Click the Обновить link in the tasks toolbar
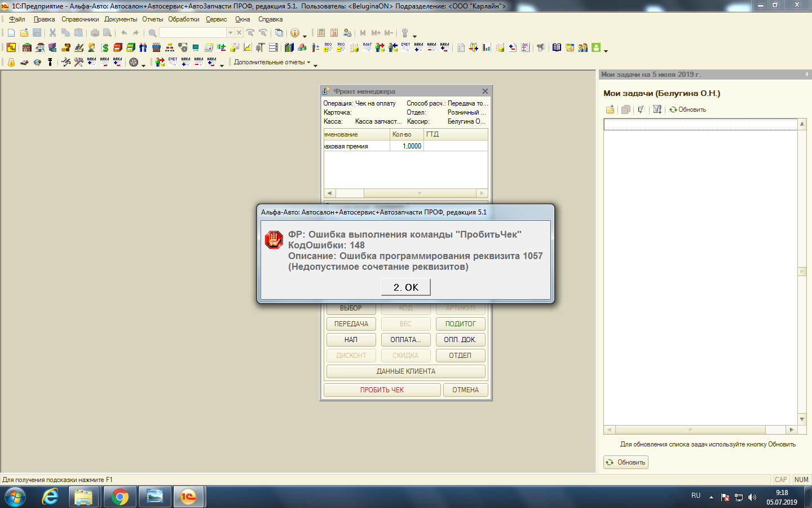This screenshot has width=812, height=508. (688, 110)
